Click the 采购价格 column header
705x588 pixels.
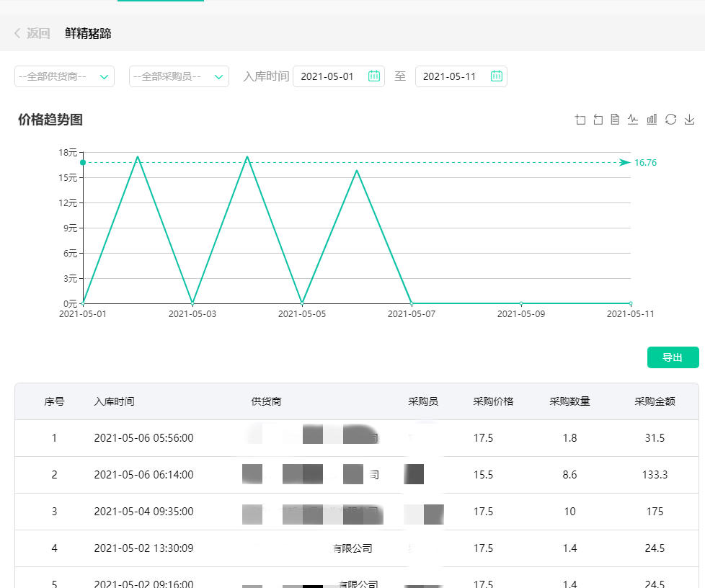click(493, 401)
